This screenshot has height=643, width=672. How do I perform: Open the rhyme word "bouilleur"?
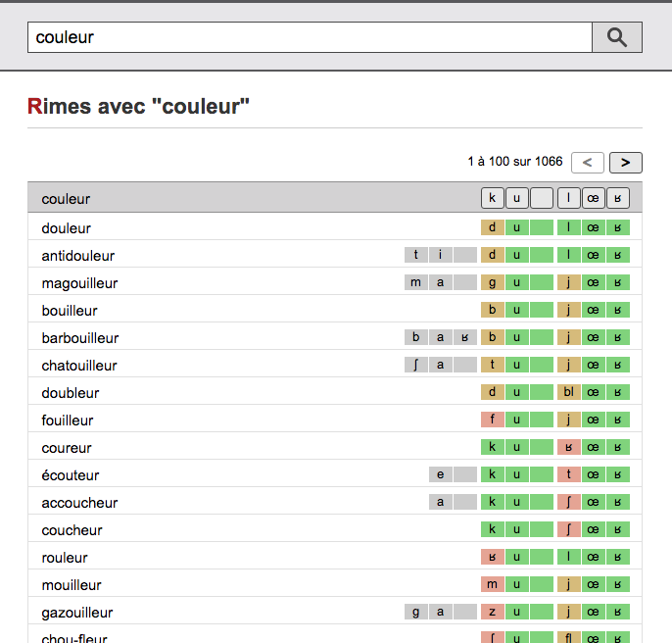coord(70,311)
